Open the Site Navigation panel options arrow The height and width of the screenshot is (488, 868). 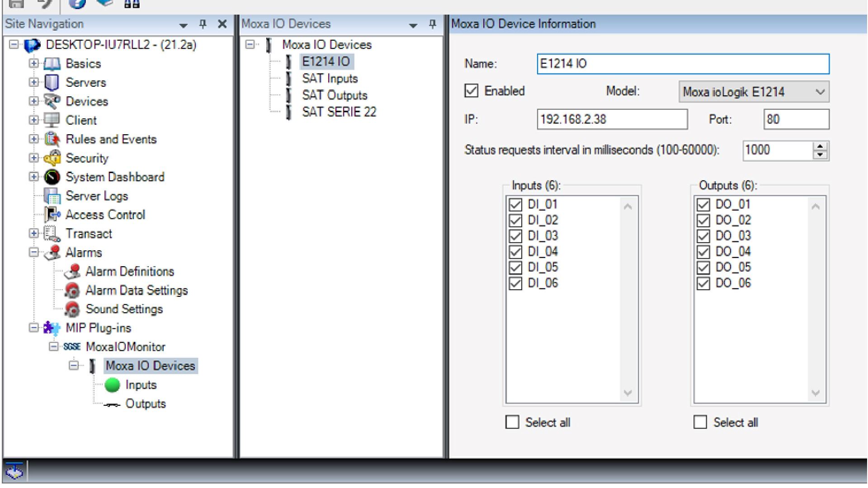coord(183,25)
